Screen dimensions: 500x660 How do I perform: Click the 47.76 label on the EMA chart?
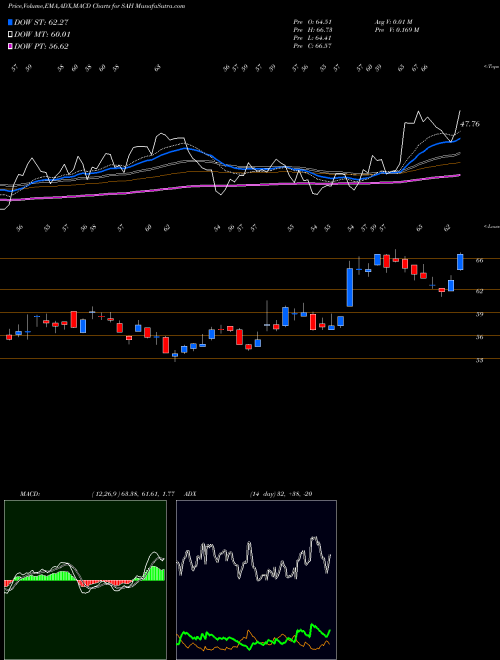coord(469,124)
